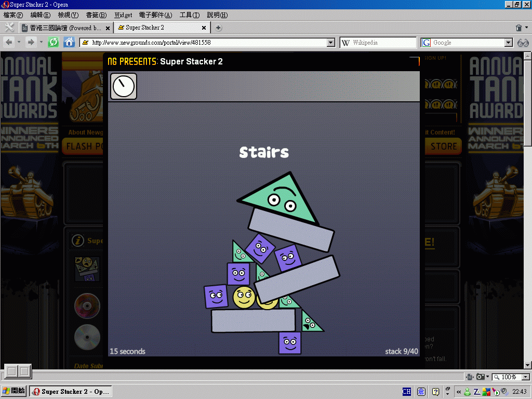Click the FLASH PORTAL button on the Newgrounds page
The width and height of the screenshot is (532, 399).
(x=83, y=146)
